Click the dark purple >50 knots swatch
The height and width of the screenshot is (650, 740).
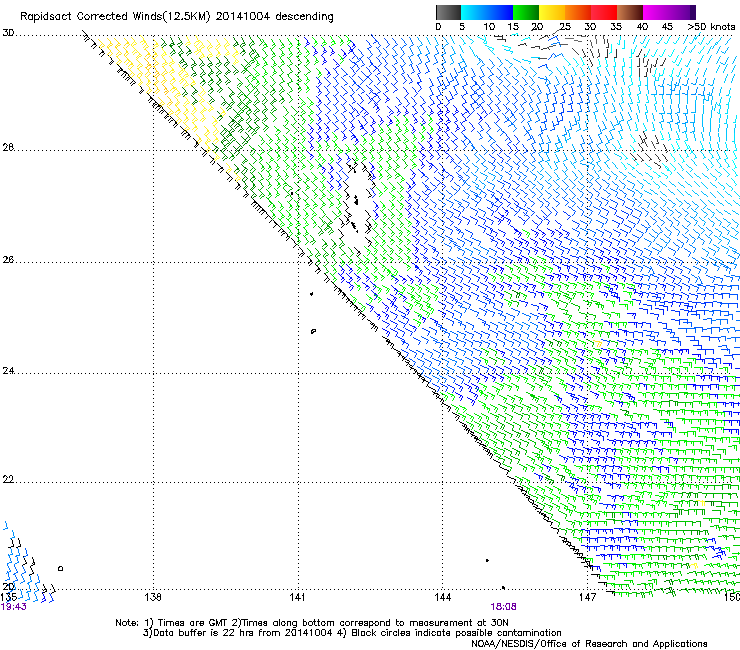(x=693, y=12)
